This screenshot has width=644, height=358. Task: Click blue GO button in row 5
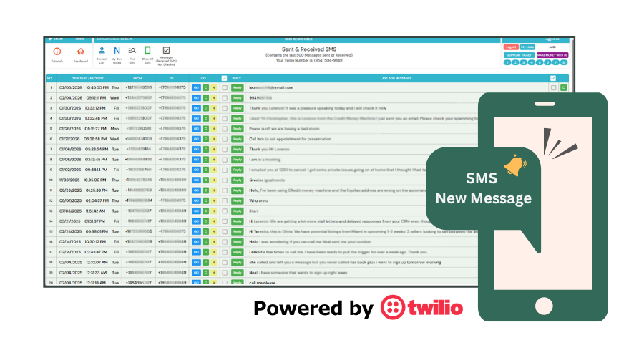pos(196,129)
